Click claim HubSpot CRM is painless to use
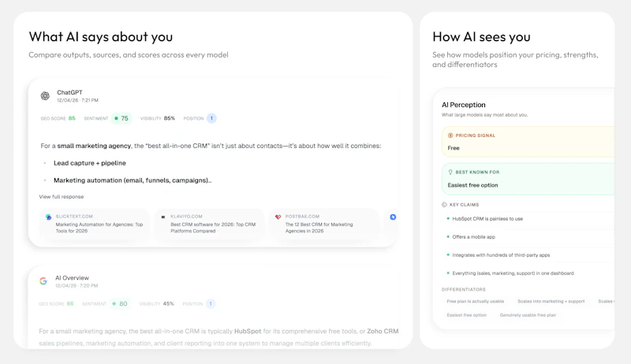Viewport: 631px width, 364px height. click(x=487, y=218)
